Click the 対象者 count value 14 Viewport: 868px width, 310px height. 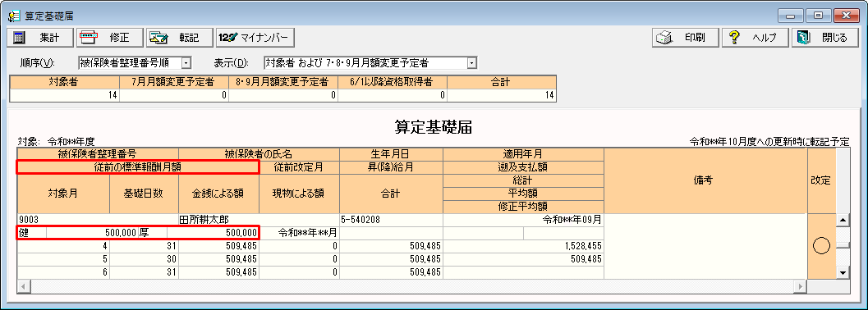pyautogui.click(x=65, y=95)
